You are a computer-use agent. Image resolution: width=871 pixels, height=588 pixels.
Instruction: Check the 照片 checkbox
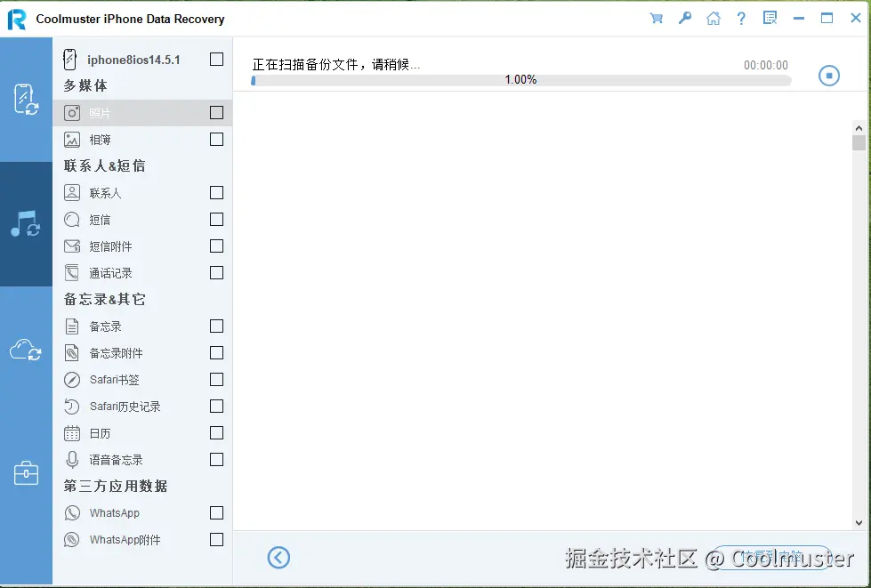[x=216, y=112]
